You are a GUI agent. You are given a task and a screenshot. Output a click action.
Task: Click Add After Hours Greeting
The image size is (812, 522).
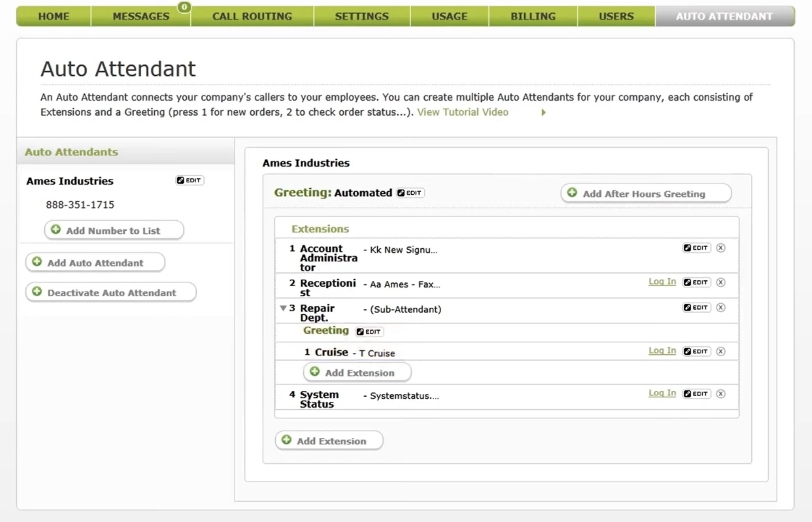(646, 193)
